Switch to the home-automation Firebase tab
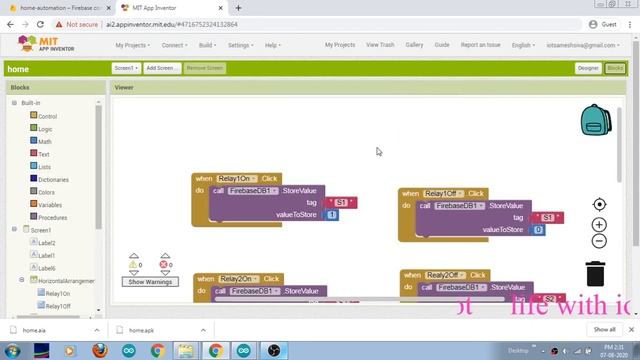This screenshot has width=640, height=360. pos(59,8)
